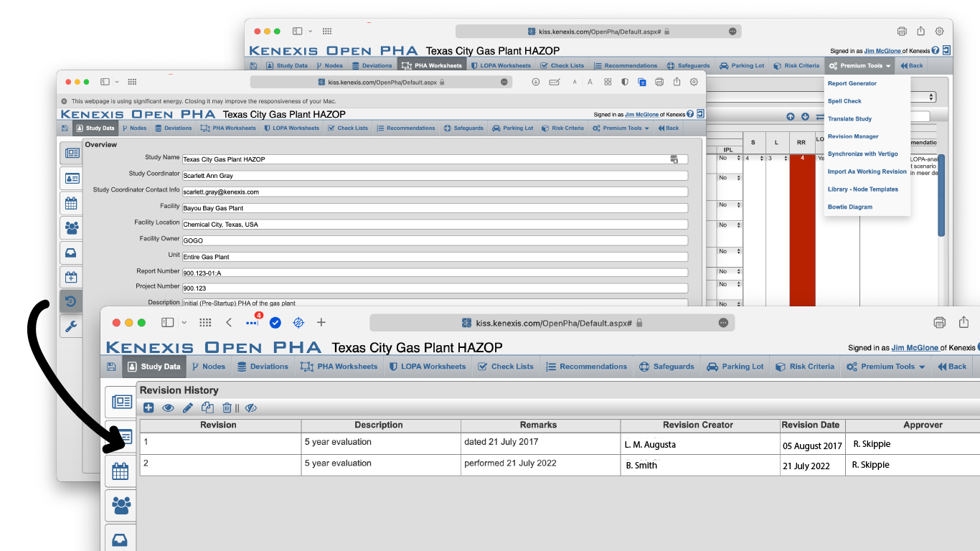
Task: Click the copy revision icon in Revision History
Action: pos(207,408)
